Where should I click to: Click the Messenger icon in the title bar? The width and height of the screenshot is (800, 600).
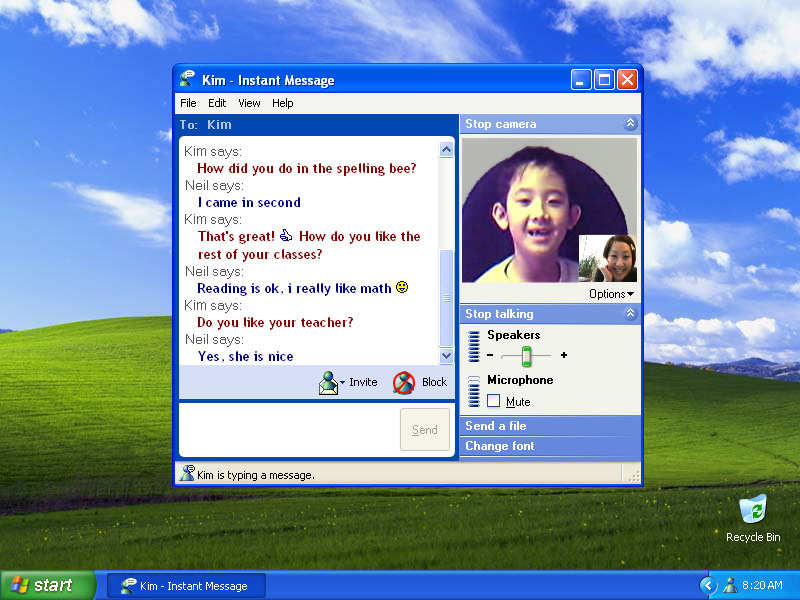pyautogui.click(x=187, y=80)
